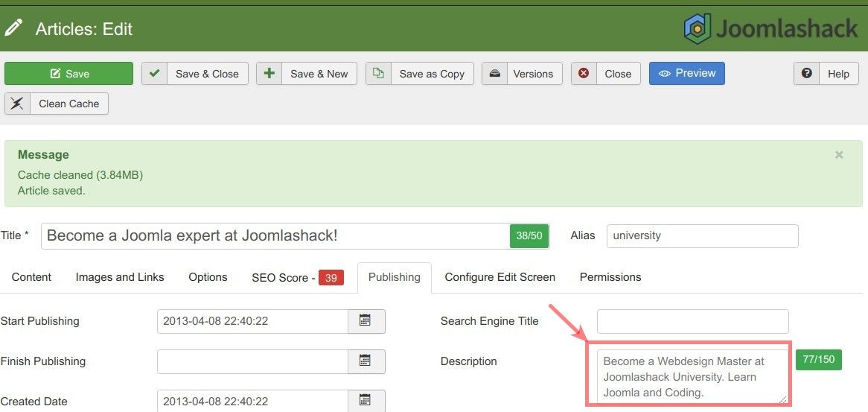Click the Save & Close button label
This screenshot has height=412, width=868.
click(207, 74)
